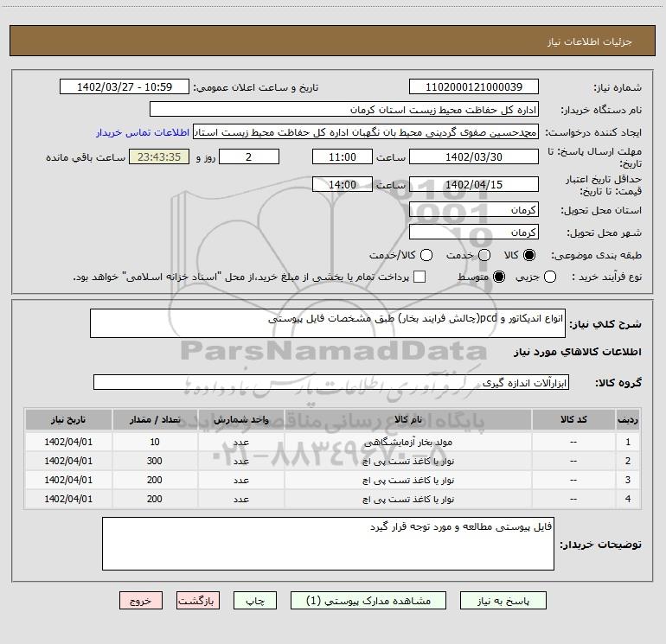Image resolution: width=666 pixels, height=644 pixels.
Task: Click the response deadline date 1402/03/30 field
Action: [474, 156]
